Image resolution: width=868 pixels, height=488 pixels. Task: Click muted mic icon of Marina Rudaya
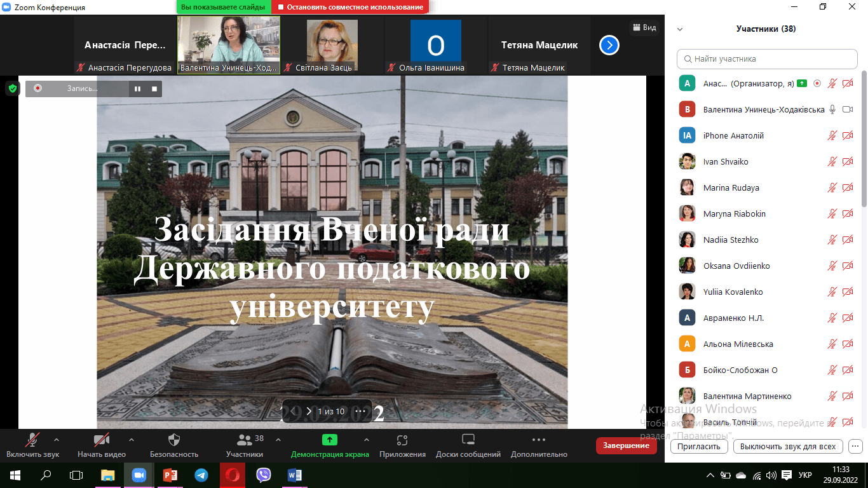(832, 187)
